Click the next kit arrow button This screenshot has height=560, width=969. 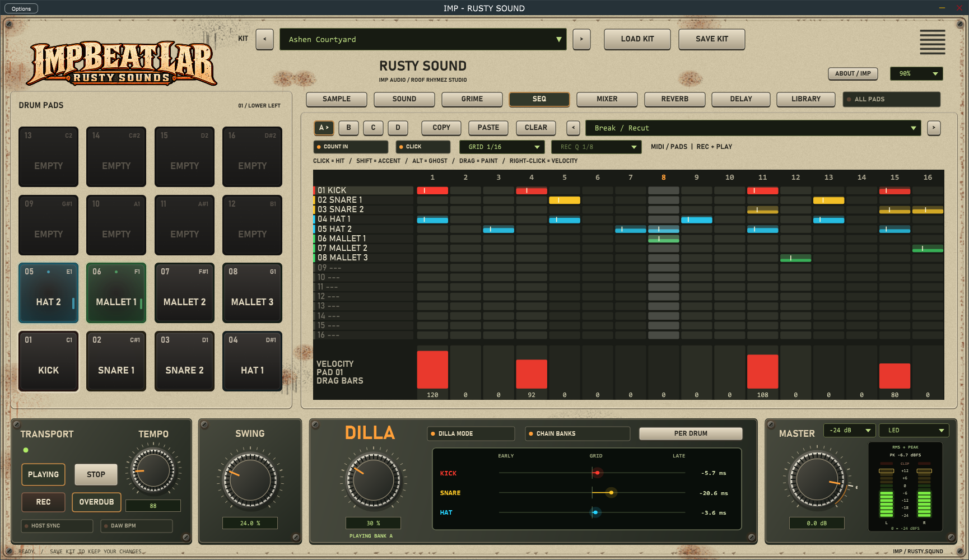click(x=581, y=39)
